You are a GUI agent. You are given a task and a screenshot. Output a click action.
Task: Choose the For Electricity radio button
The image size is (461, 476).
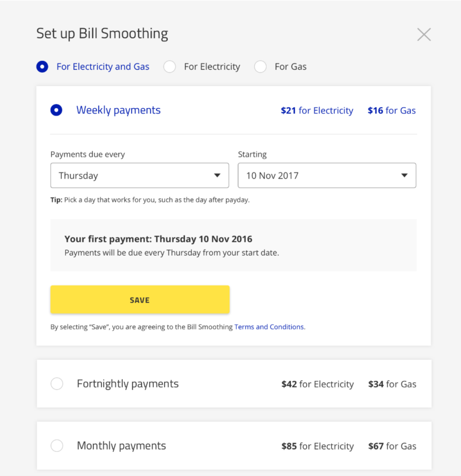(170, 66)
